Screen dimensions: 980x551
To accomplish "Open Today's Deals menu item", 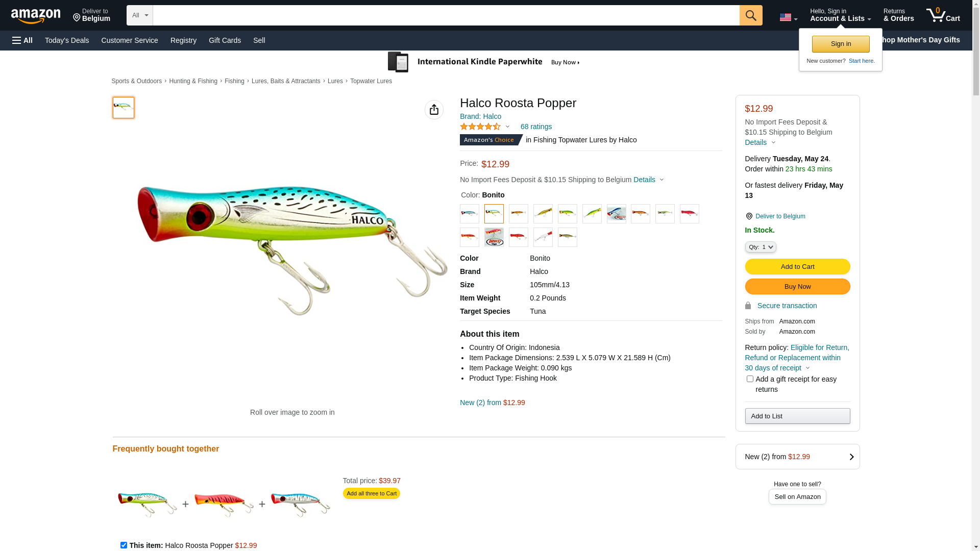I will pos(67,40).
